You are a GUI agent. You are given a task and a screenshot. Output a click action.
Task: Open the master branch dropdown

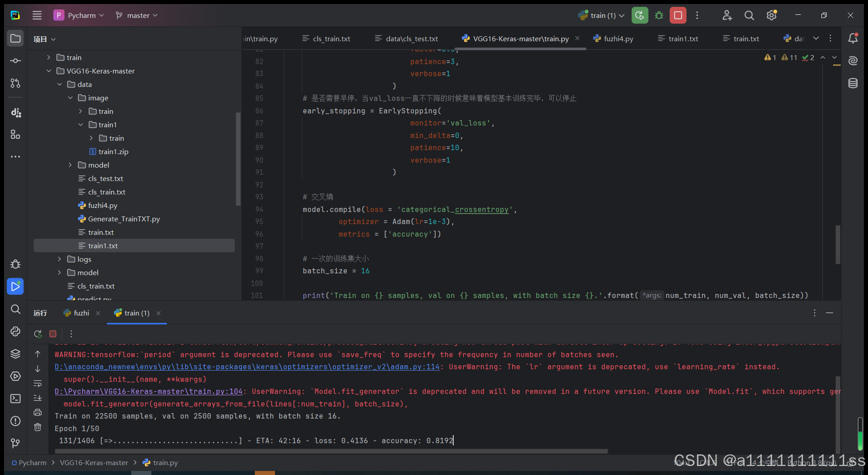(137, 15)
